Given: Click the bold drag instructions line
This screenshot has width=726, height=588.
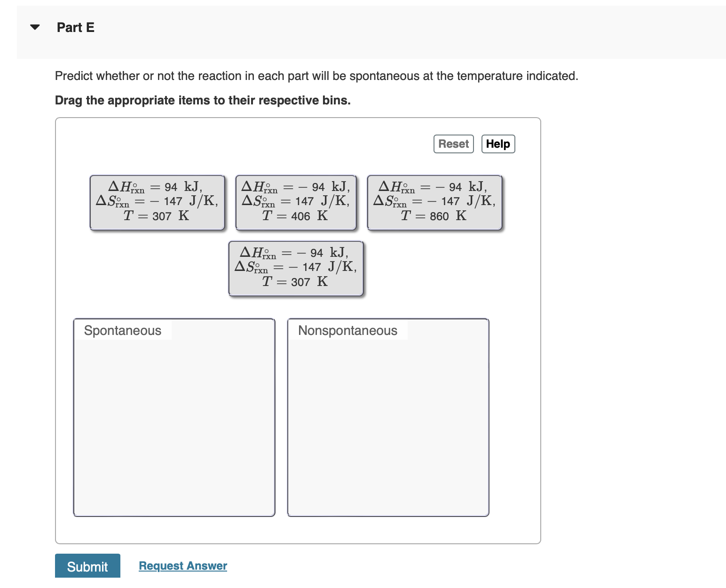Looking at the screenshot, I should click(203, 100).
